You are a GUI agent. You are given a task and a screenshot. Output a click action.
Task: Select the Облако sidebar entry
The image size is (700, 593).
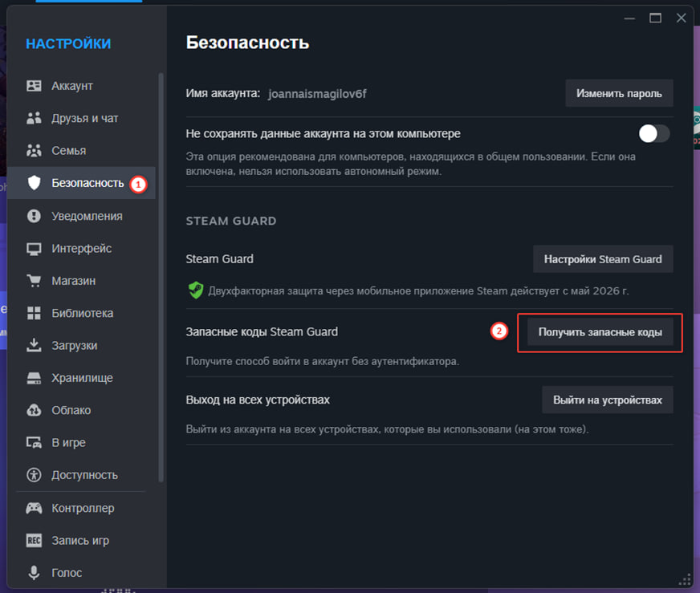(x=81, y=410)
